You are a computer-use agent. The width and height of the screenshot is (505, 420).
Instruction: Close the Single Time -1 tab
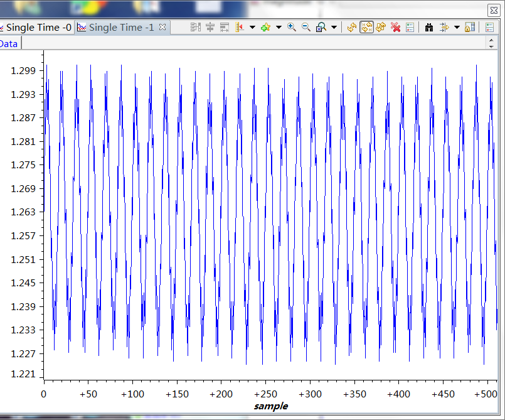pos(162,27)
